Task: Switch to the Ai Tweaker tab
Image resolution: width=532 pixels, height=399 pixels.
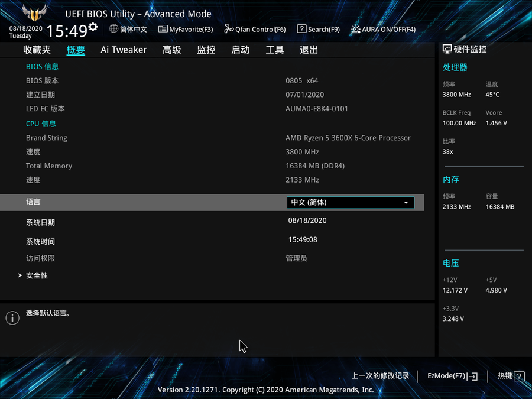Action: pyautogui.click(x=124, y=50)
